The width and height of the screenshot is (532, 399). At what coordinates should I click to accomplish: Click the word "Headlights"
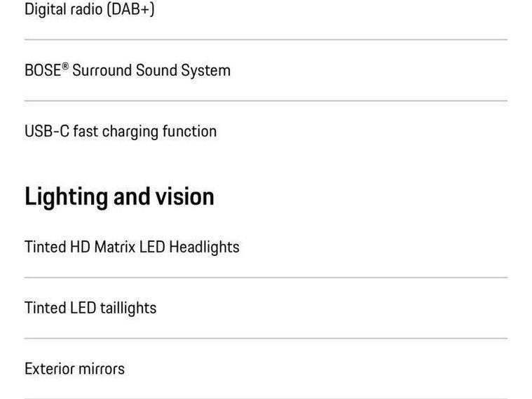(204, 248)
